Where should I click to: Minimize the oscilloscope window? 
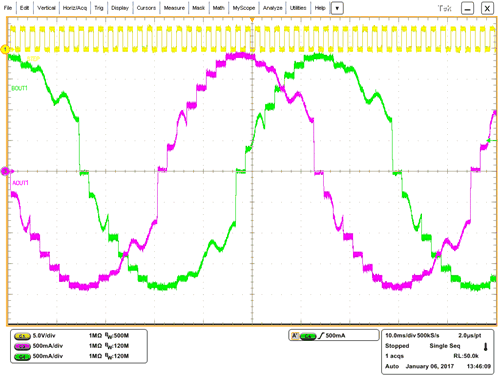coord(467,9)
